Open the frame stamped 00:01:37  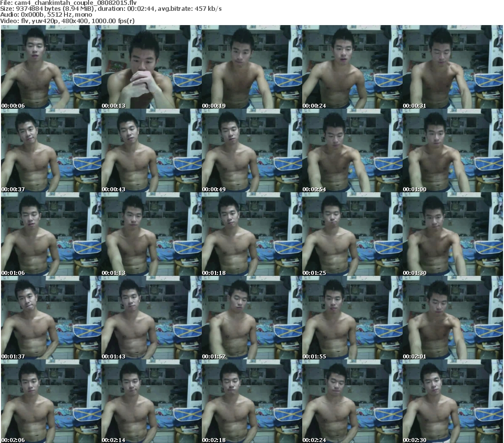(51, 318)
